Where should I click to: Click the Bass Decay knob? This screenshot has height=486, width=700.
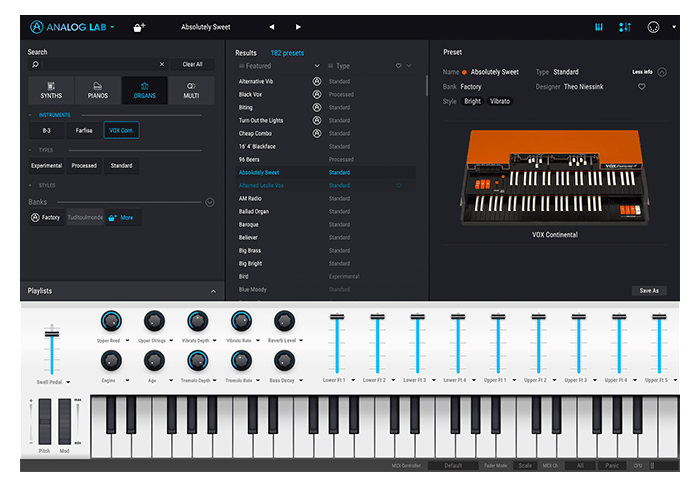tap(284, 361)
